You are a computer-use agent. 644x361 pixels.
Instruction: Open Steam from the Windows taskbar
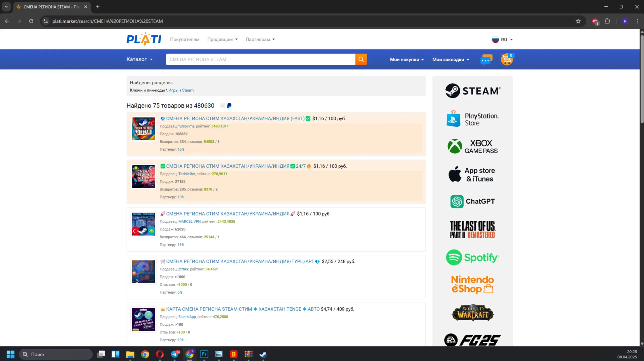click(263, 354)
